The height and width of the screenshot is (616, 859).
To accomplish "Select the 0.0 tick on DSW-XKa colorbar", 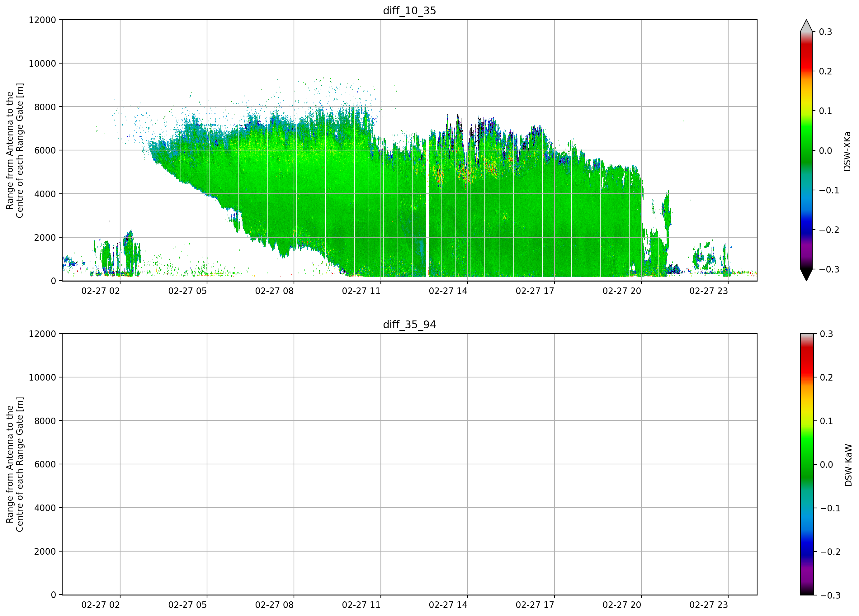I will click(x=826, y=151).
